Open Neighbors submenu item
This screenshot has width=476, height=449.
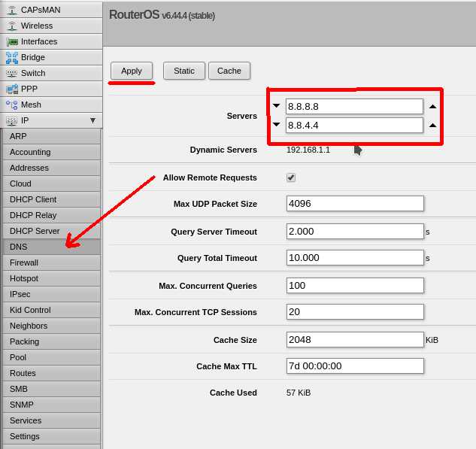tap(52, 326)
